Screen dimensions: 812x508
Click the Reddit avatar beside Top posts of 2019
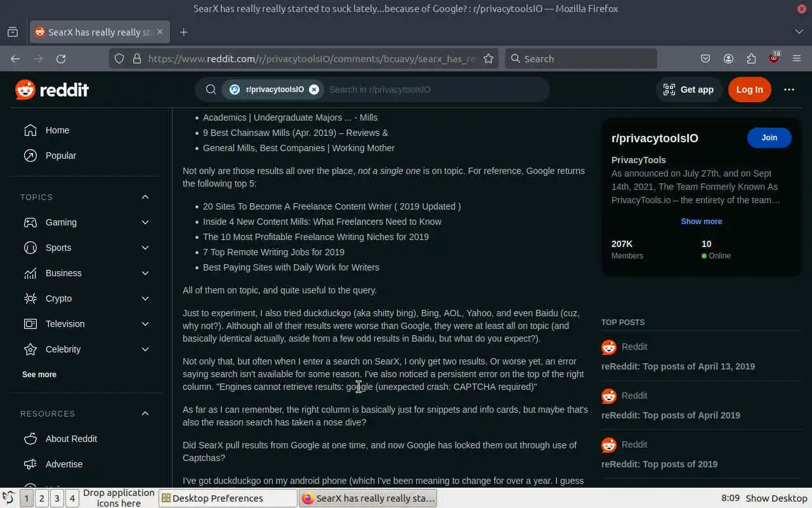click(x=609, y=444)
